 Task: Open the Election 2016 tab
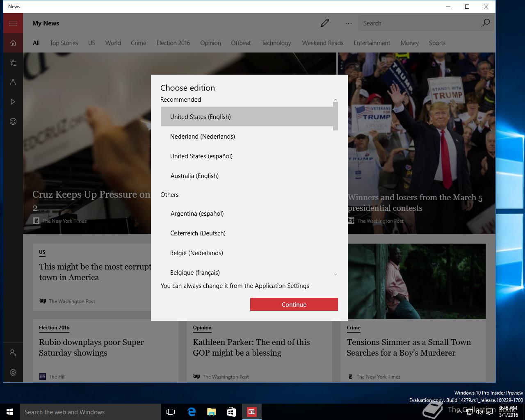[173, 43]
